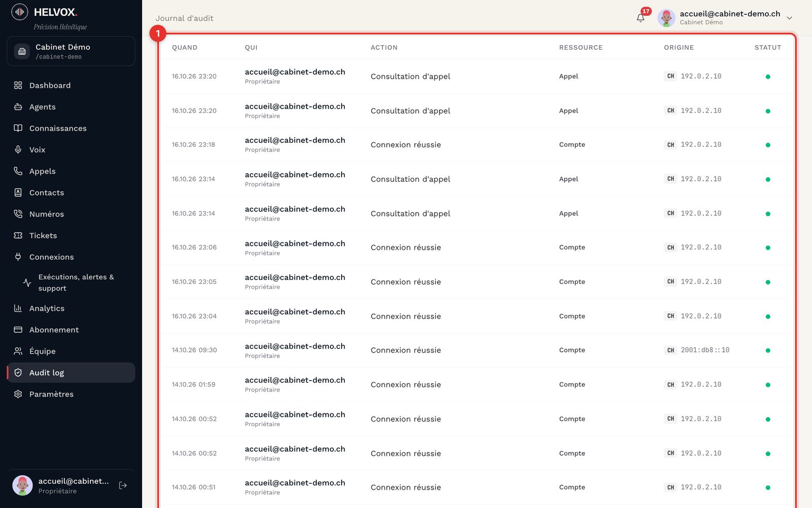This screenshot has height=508, width=812.
Task: Click the 2001:db8::10 origin address
Action: (x=705, y=350)
